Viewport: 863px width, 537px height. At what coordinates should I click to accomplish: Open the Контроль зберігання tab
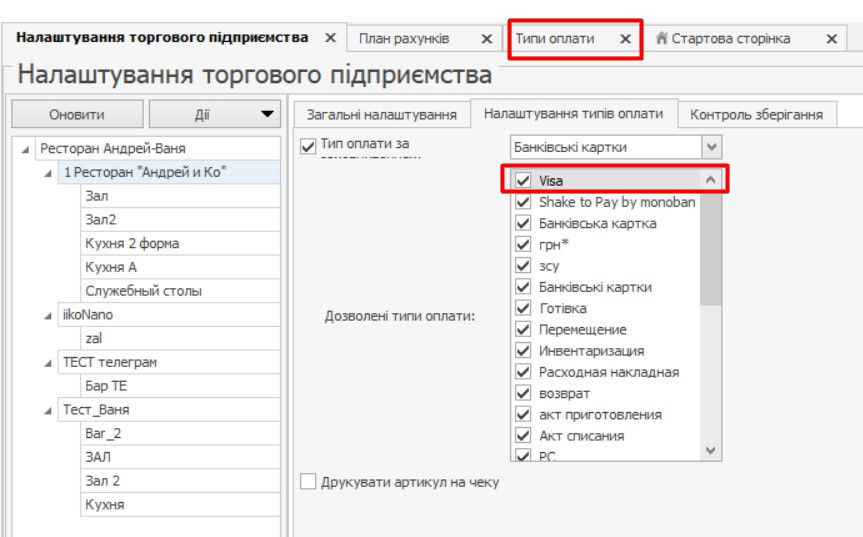pyautogui.click(x=755, y=115)
